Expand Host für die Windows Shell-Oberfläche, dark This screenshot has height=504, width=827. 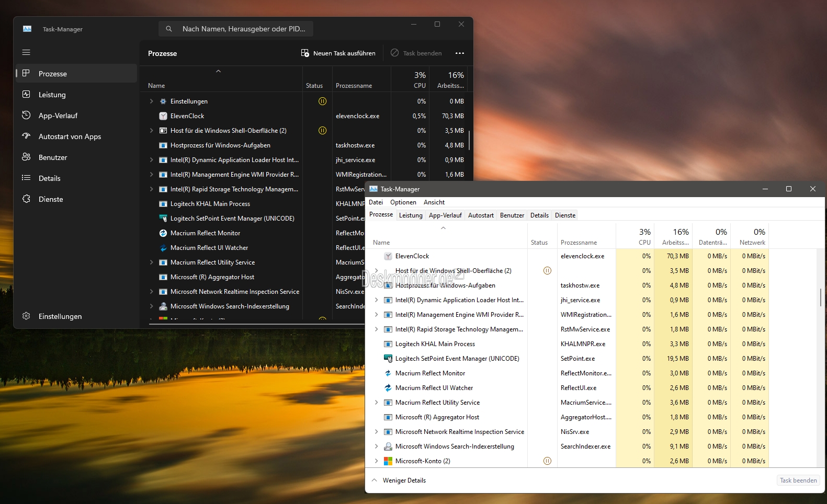coord(152,131)
